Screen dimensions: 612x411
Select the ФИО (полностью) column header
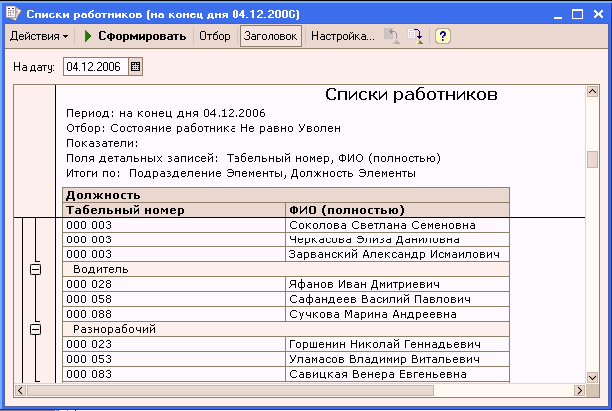click(x=396, y=210)
